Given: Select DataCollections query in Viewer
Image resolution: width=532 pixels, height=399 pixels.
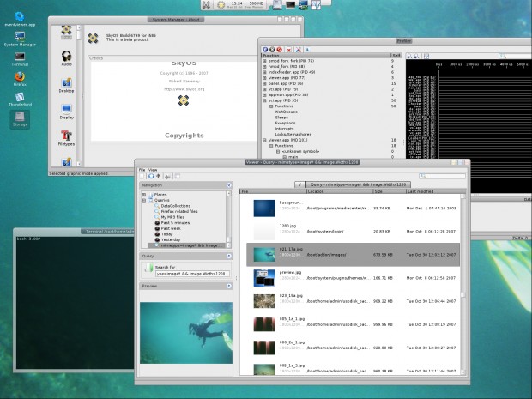Looking at the screenshot, I should point(175,206).
